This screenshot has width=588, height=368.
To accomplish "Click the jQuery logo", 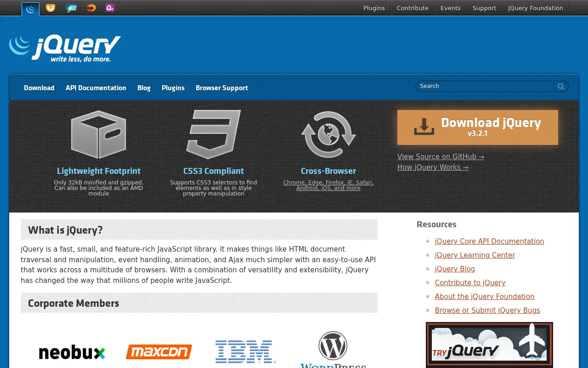I will [x=65, y=48].
